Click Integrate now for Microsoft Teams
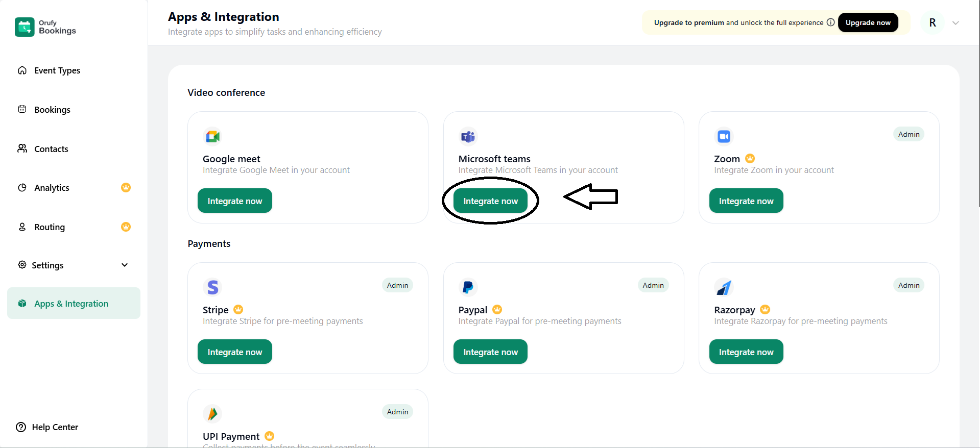The width and height of the screenshot is (980, 448). coord(490,201)
